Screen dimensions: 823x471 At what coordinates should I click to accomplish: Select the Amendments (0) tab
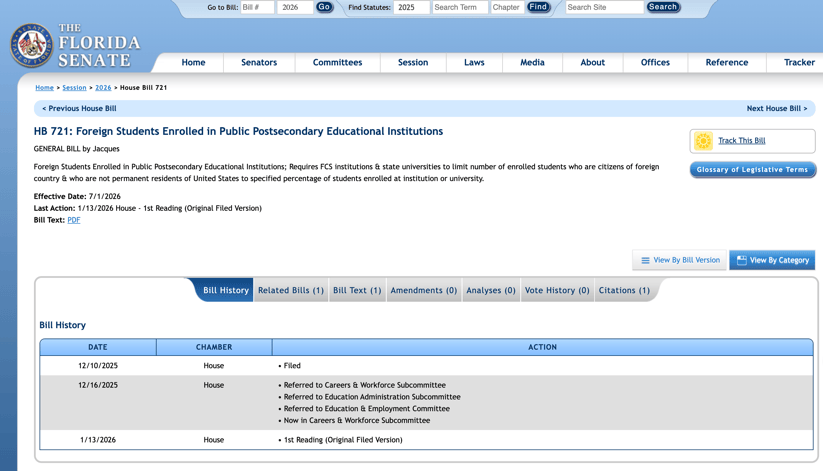click(x=423, y=290)
